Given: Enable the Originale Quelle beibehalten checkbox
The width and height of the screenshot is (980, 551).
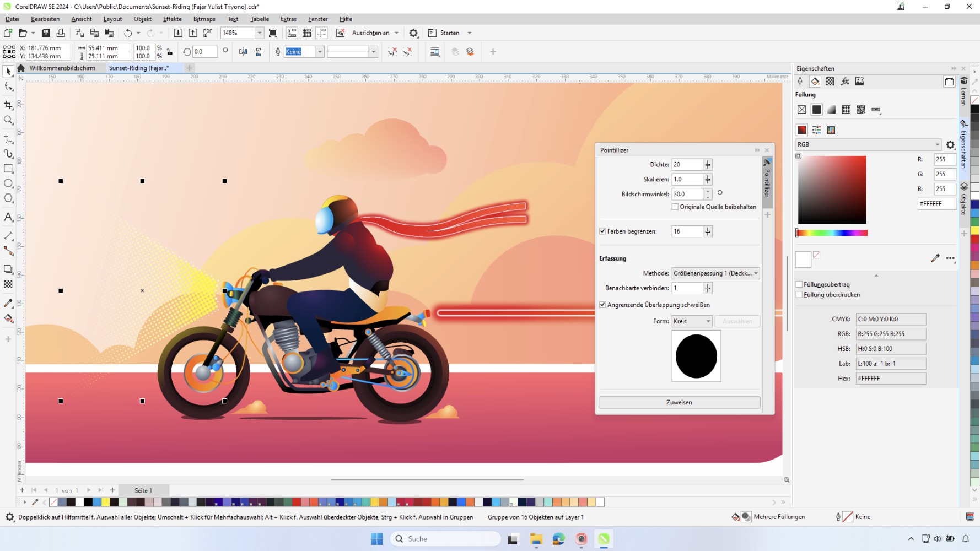Looking at the screenshot, I should [x=675, y=207].
